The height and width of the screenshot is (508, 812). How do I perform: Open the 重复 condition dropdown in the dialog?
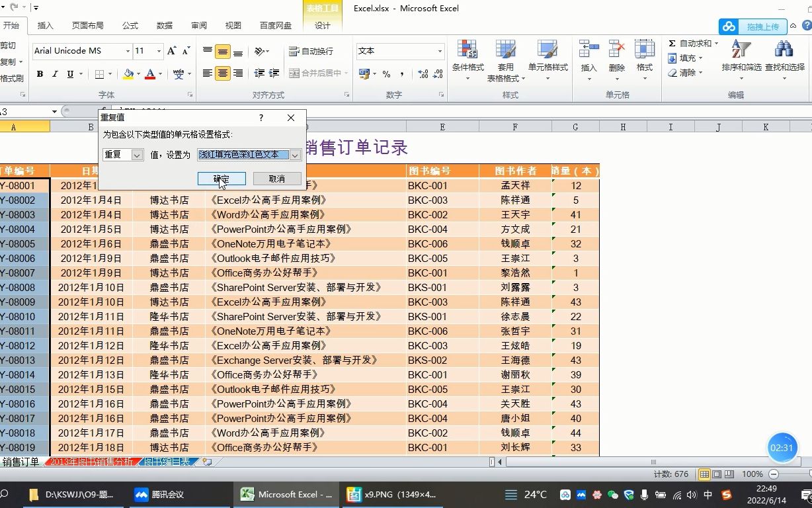[136, 155]
